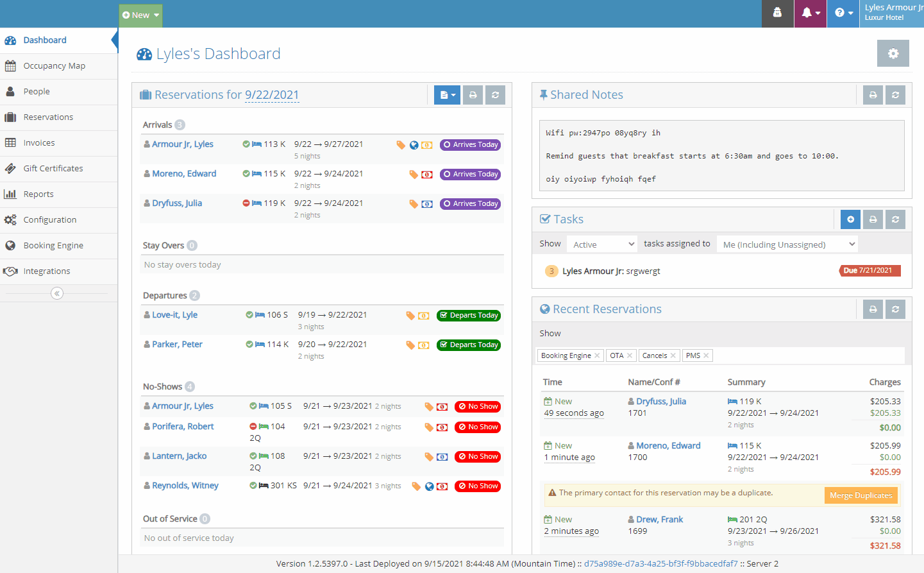Remove the OTA filter tag

pyautogui.click(x=630, y=355)
